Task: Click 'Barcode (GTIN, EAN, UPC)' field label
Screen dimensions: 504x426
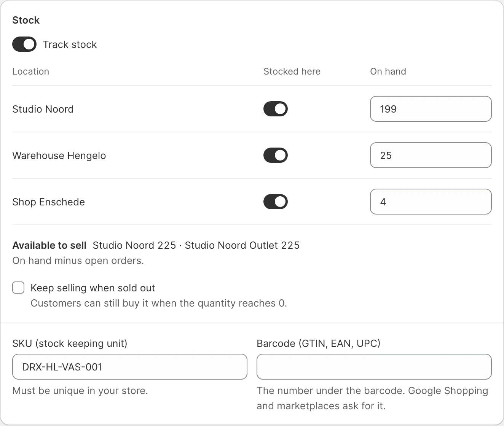Action: (x=319, y=343)
